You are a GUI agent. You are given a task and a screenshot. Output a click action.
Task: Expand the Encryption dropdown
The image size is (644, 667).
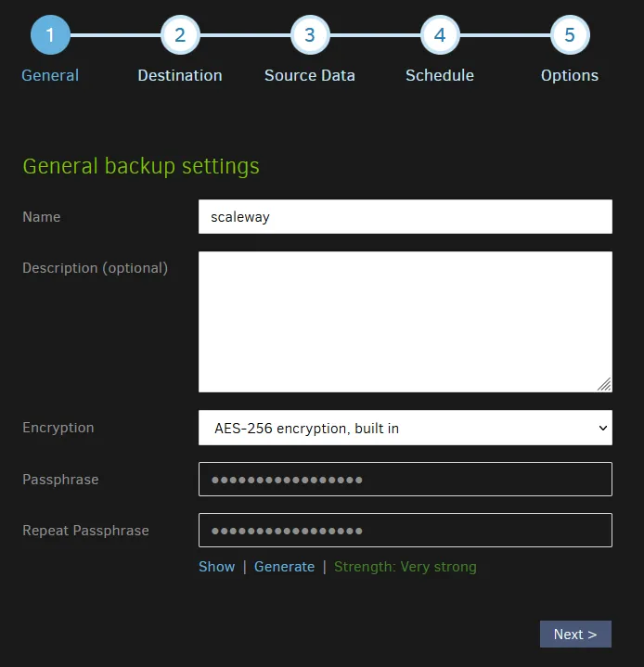(406, 428)
